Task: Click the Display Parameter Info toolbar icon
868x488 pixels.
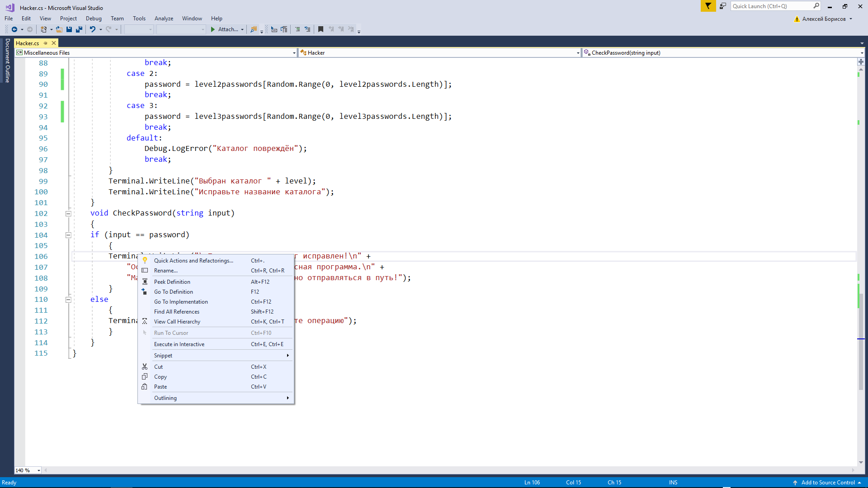Action: [284, 29]
